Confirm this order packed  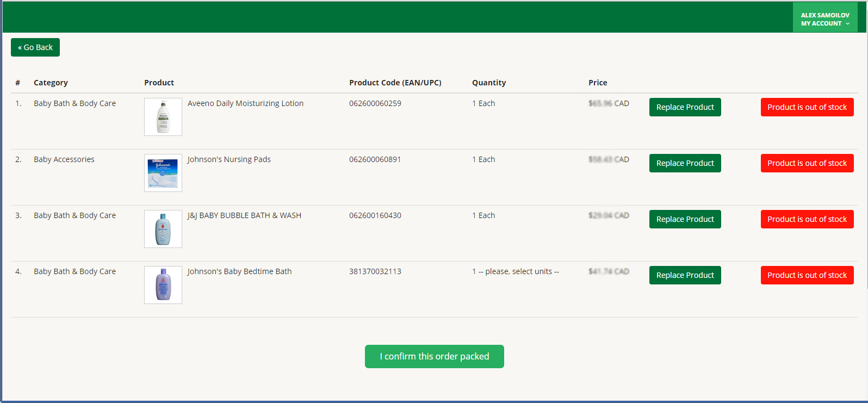pyautogui.click(x=435, y=356)
